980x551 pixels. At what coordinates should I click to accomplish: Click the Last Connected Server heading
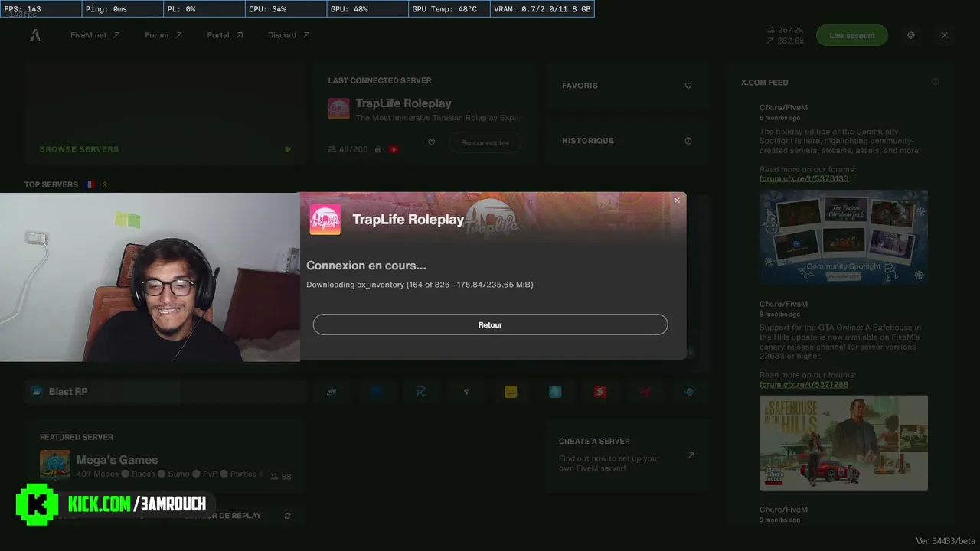tap(380, 80)
